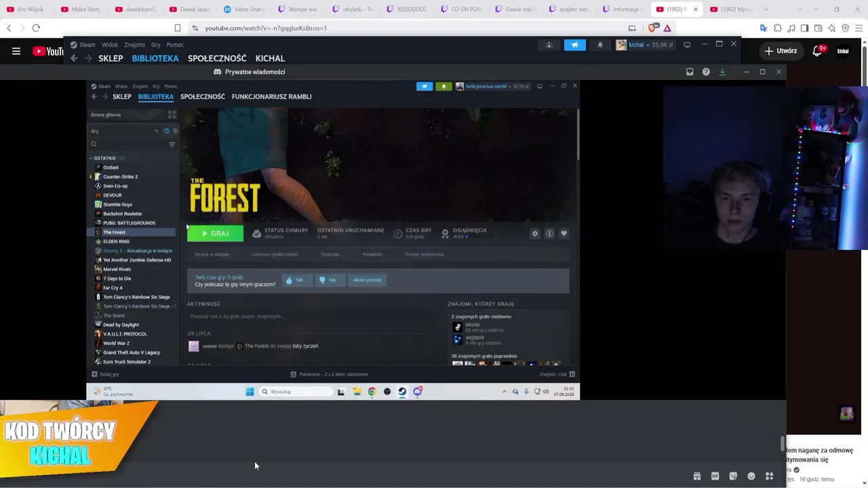Open game settings gear for The Forest
Viewport: 868px width, 488px height.
(535, 234)
